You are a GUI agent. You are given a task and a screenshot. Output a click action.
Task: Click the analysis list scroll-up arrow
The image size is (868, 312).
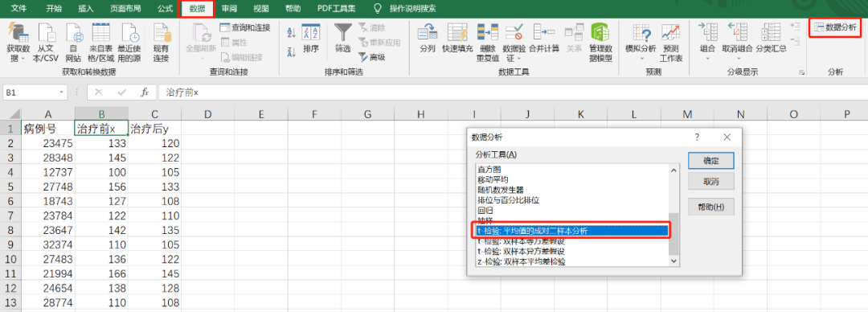(x=674, y=170)
